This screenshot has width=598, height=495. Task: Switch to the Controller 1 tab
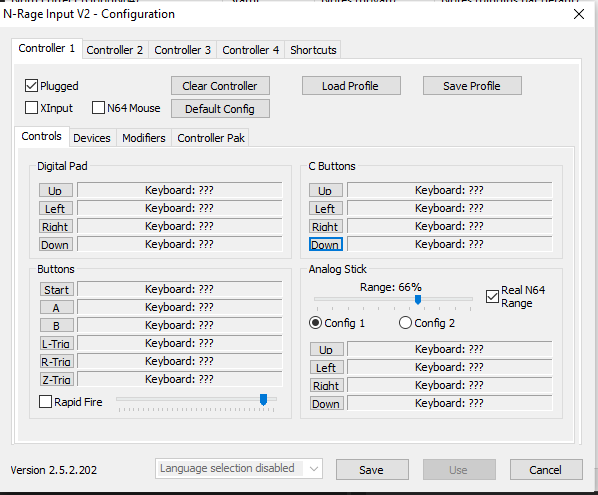pyautogui.click(x=47, y=48)
